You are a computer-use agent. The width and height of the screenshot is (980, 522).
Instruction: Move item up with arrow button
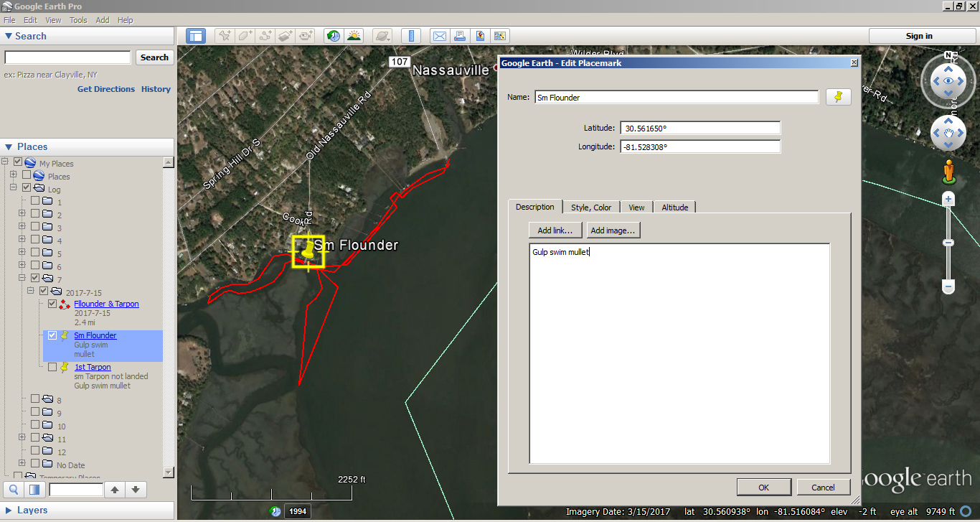(114, 490)
